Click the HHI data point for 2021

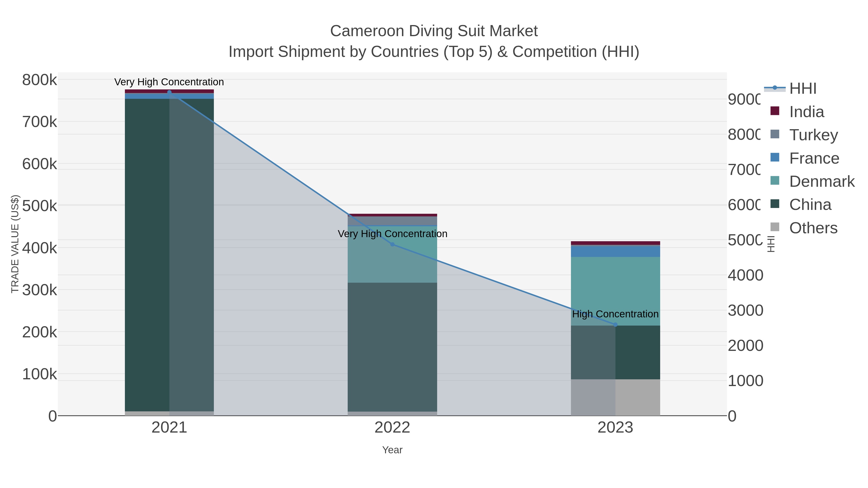click(x=169, y=92)
